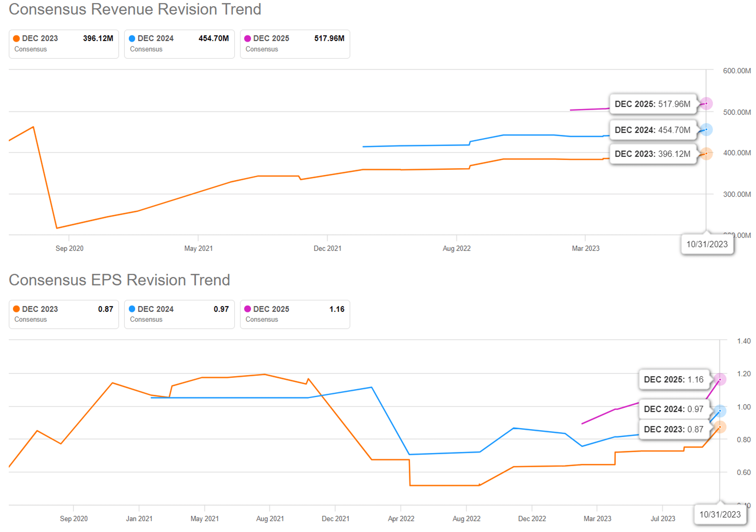Toggle the DEC 2023 Consensus revenue series
The image size is (756, 532).
click(x=63, y=44)
